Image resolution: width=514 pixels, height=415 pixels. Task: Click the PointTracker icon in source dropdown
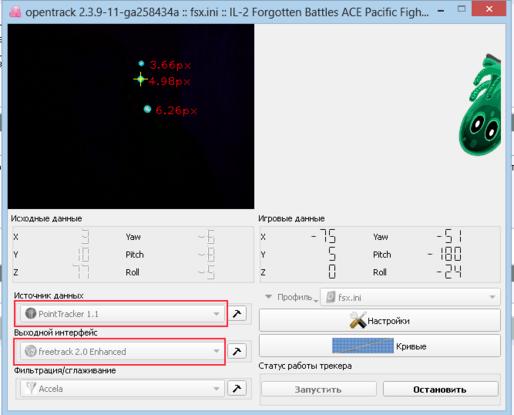(x=30, y=314)
